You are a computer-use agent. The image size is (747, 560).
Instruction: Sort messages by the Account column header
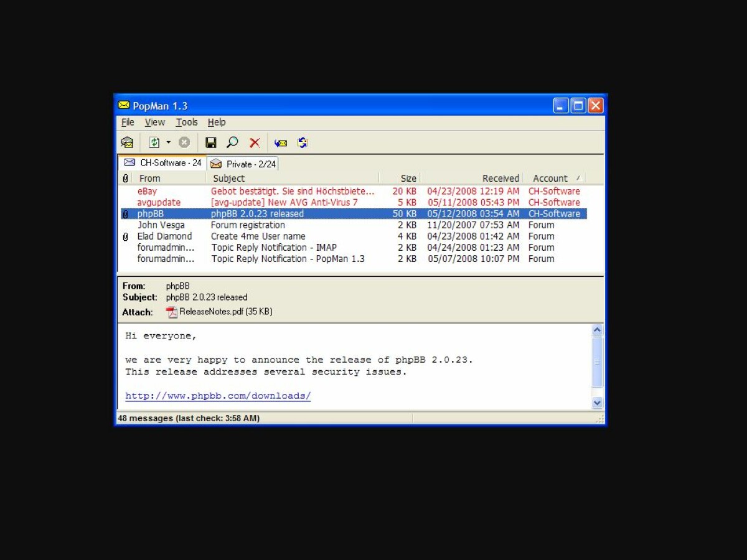[x=550, y=178]
